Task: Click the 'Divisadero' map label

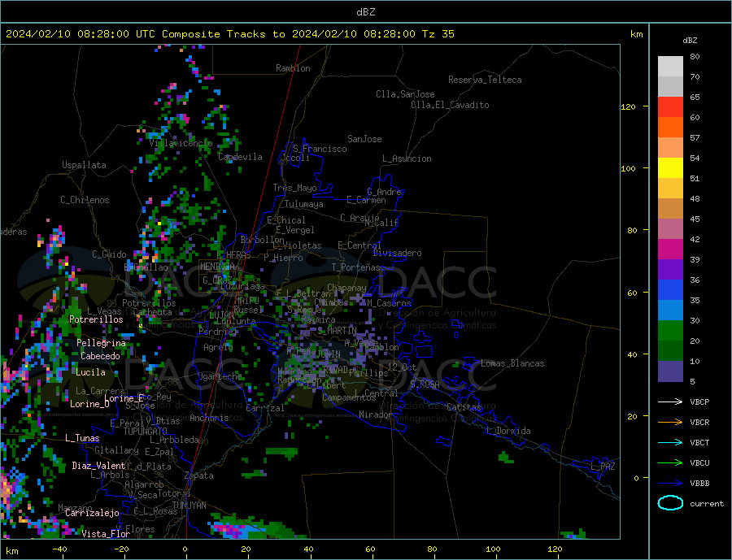Action: click(397, 253)
